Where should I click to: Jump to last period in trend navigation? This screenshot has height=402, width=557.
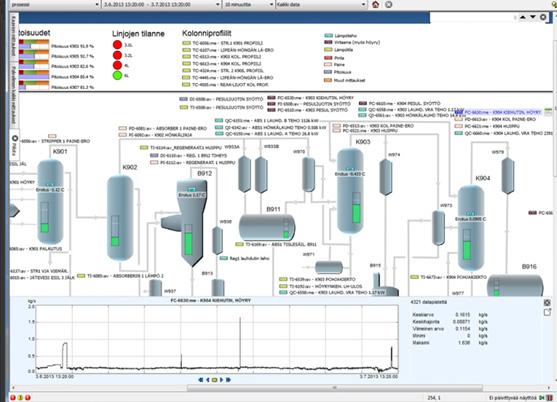coord(228,380)
